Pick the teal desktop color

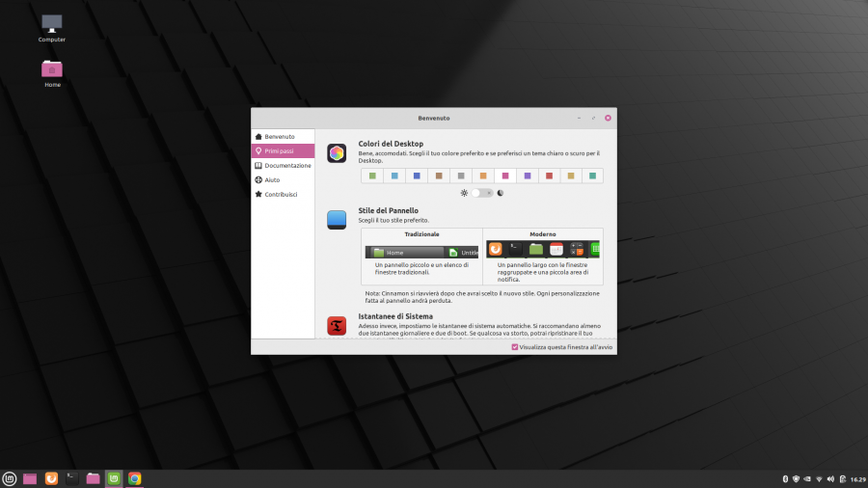click(592, 176)
